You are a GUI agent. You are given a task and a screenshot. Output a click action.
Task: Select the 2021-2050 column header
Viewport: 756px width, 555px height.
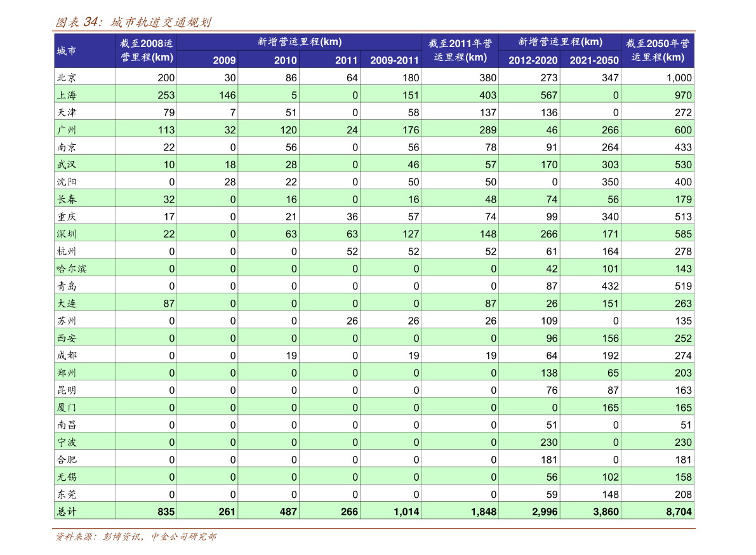pos(593,60)
